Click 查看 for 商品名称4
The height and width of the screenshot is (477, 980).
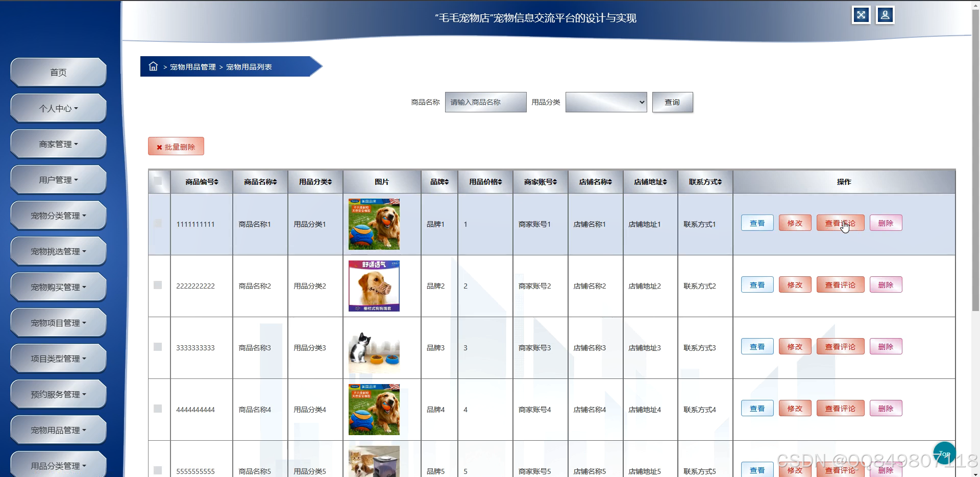pyautogui.click(x=757, y=409)
